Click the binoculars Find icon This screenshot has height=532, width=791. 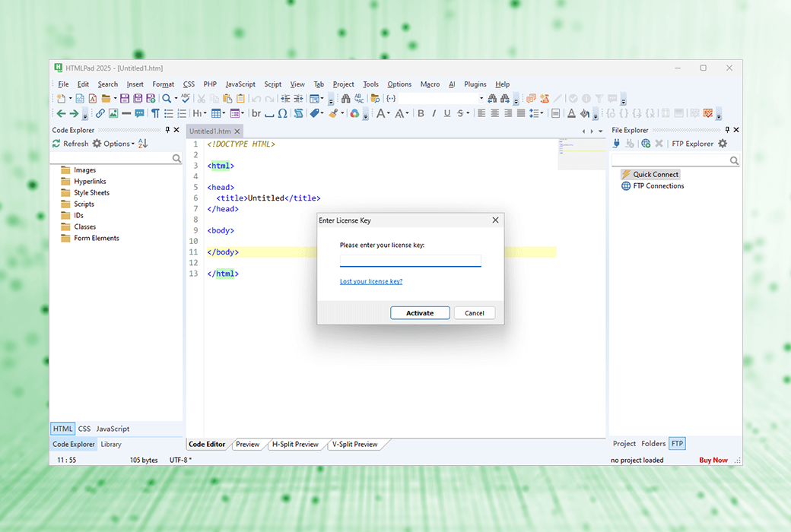click(345, 98)
